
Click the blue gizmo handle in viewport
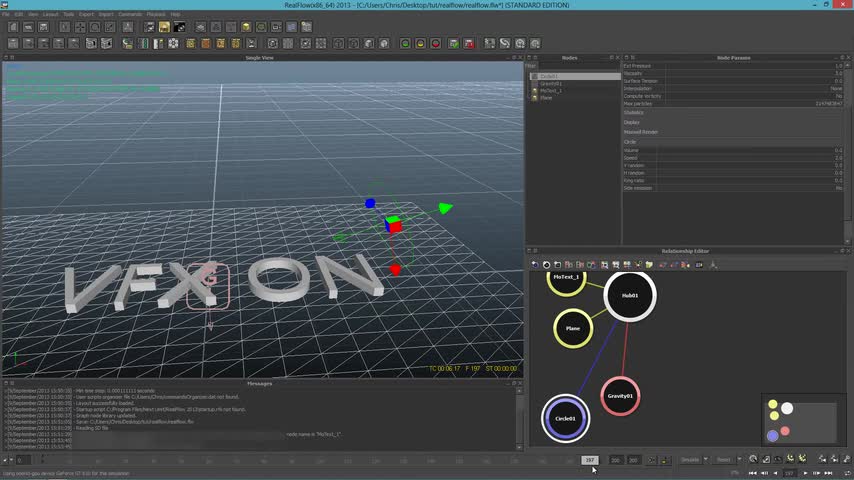point(370,203)
